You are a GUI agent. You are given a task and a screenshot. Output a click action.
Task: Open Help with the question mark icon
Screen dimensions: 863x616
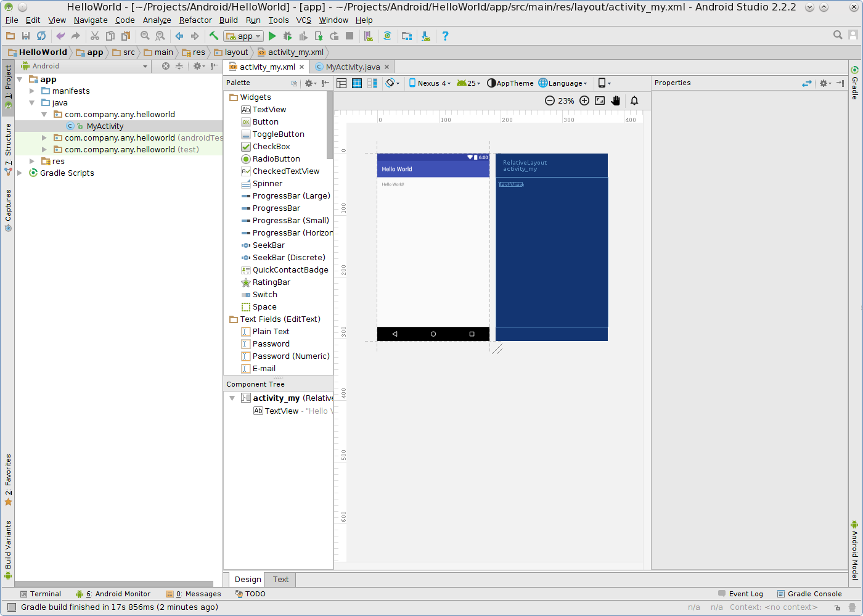445,36
